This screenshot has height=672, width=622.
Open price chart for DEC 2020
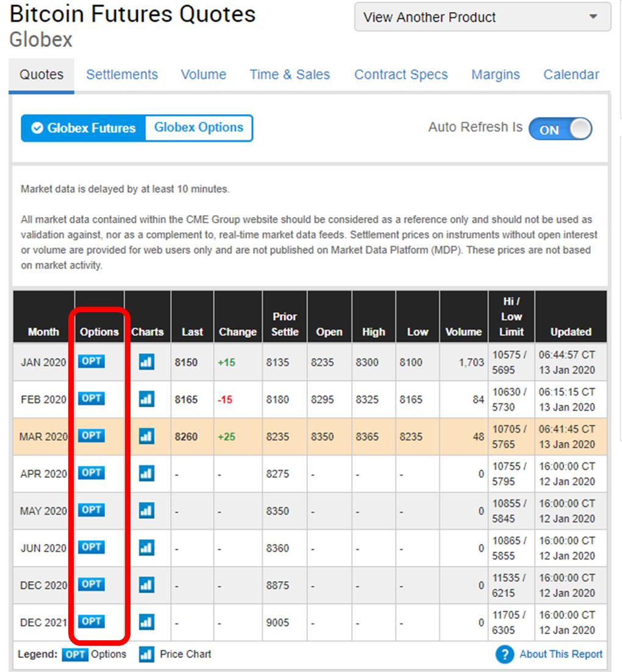coord(146,585)
